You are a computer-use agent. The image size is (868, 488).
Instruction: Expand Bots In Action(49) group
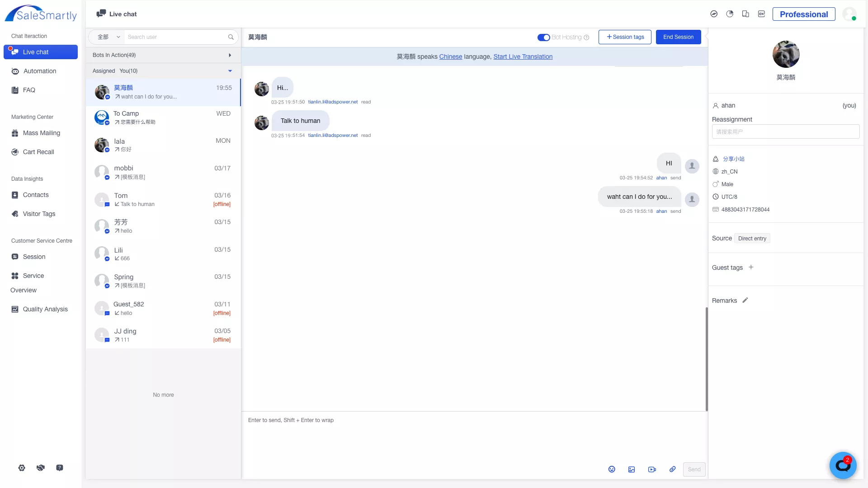click(x=163, y=55)
